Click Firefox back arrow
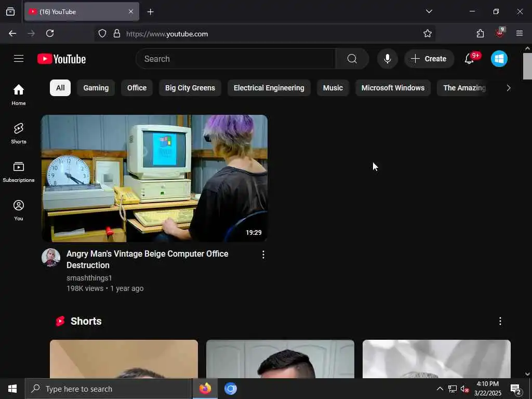Image resolution: width=532 pixels, height=399 pixels. pyautogui.click(x=12, y=33)
